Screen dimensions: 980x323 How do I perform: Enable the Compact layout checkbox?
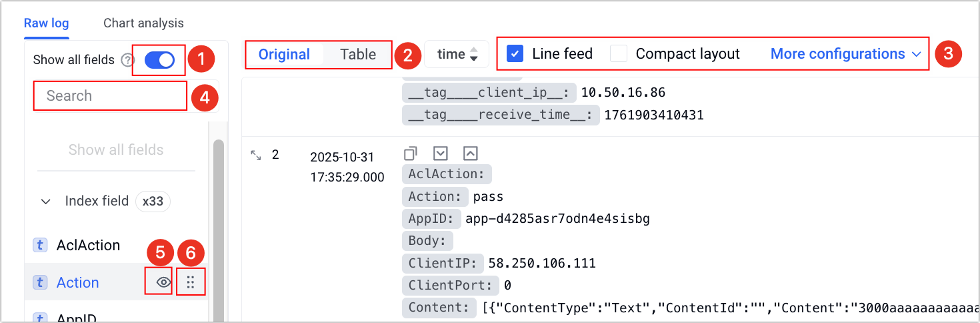coord(619,54)
